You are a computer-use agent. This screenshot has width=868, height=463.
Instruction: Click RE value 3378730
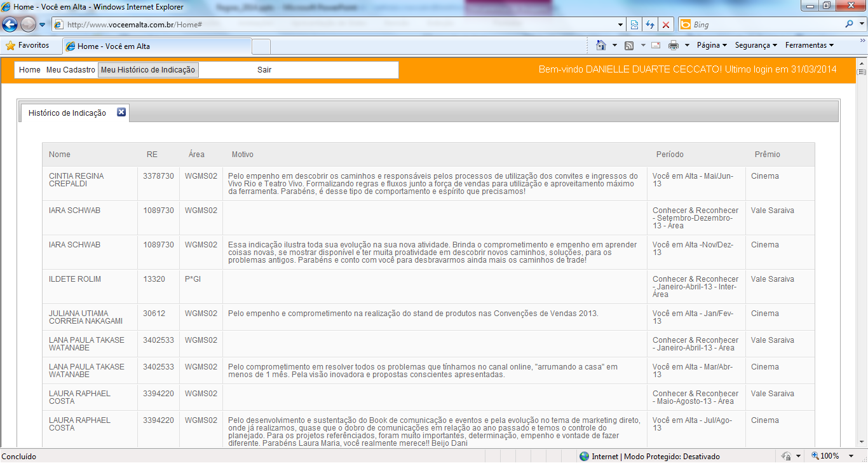[158, 176]
